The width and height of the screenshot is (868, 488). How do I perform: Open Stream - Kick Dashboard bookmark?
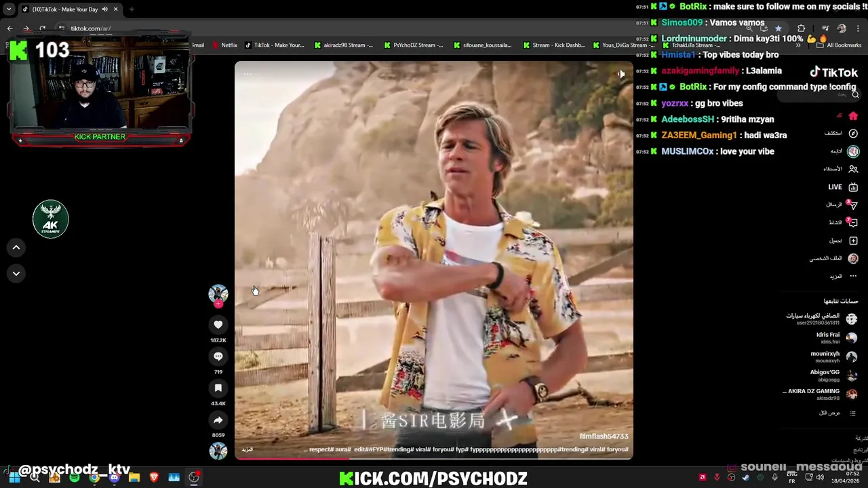click(x=553, y=45)
